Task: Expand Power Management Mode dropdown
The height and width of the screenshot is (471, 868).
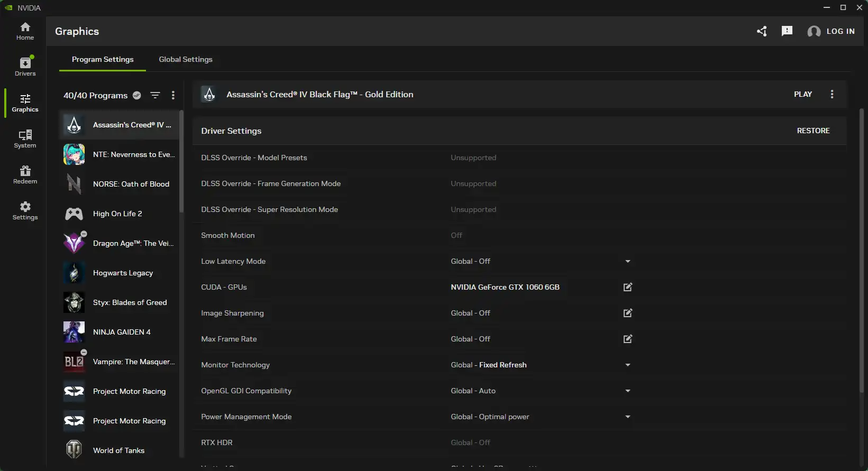Action: 628,417
